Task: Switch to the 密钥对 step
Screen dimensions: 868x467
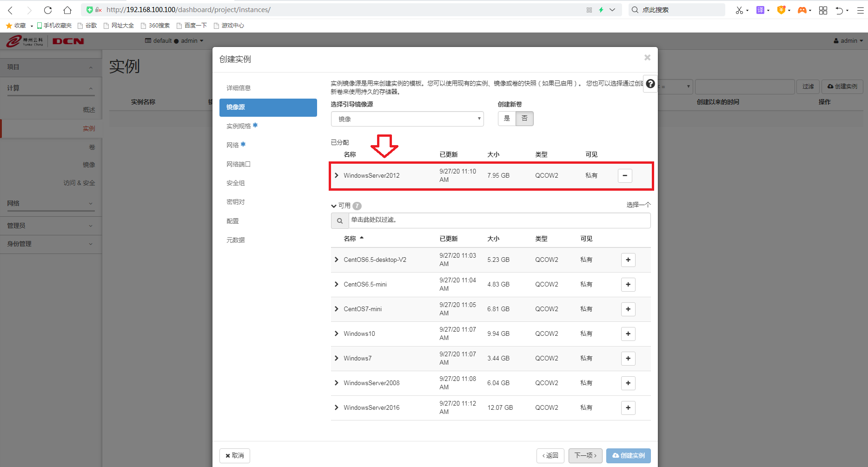Action: coord(235,202)
